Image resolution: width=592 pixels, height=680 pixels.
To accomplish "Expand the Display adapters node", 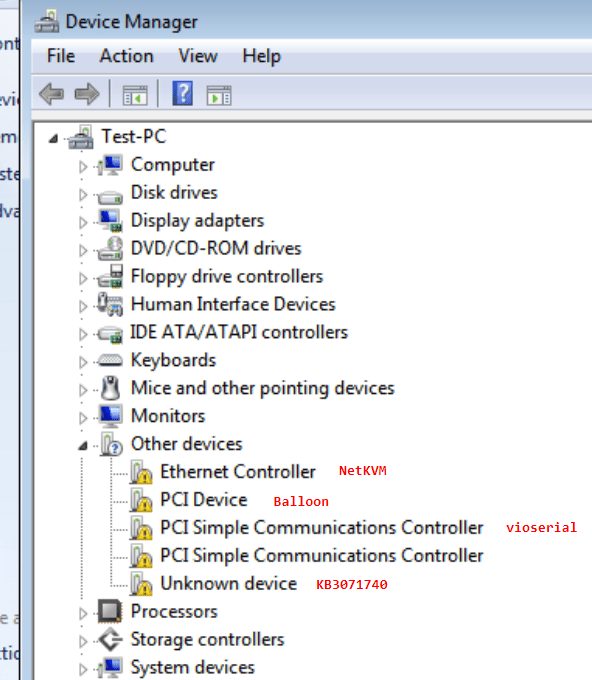I will click(83, 222).
